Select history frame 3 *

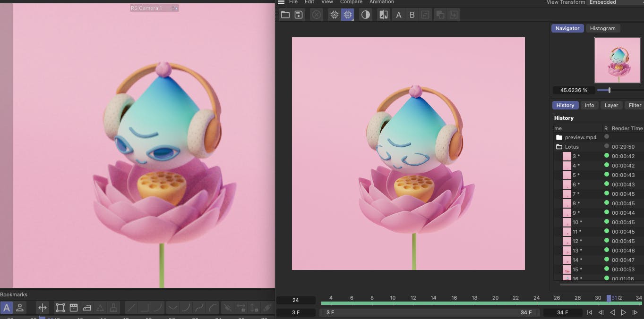(x=576, y=156)
